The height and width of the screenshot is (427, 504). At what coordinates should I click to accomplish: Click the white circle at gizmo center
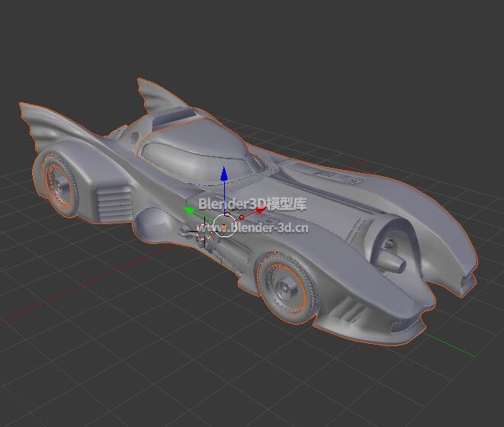224,226
